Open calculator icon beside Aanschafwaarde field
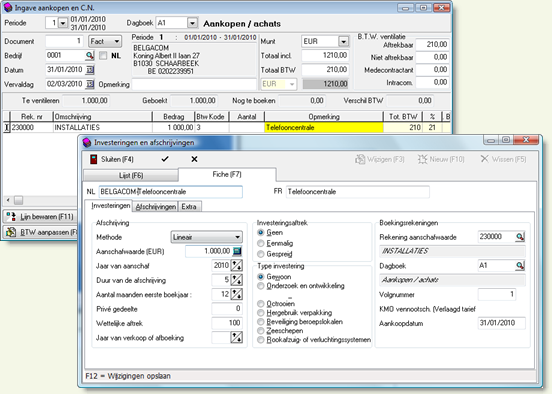 (x=237, y=251)
